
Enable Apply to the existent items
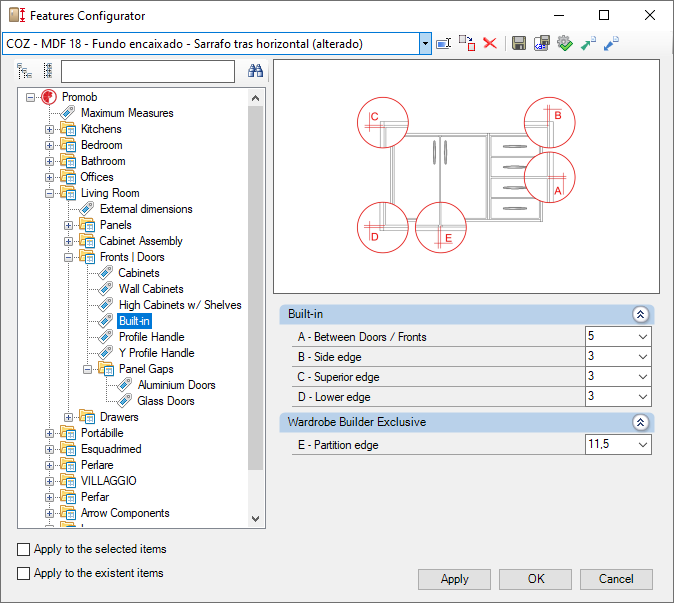pyautogui.click(x=23, y=573)
